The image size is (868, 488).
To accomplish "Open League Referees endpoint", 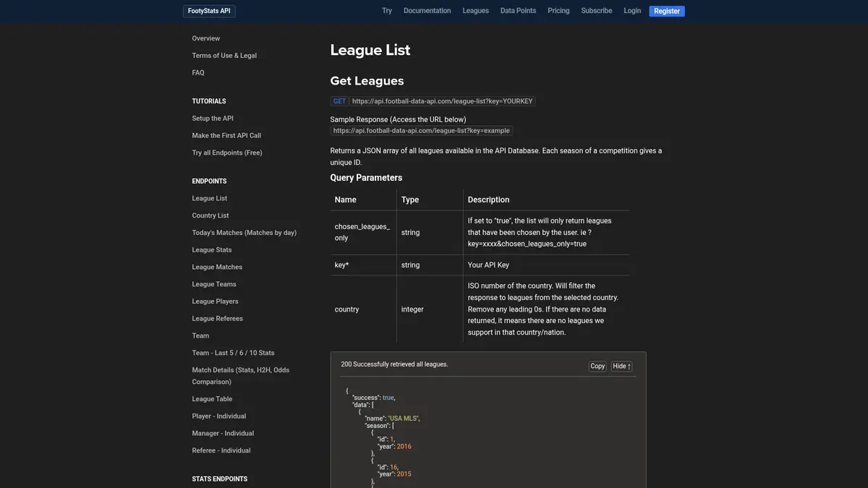I will (x=218, y=319).
